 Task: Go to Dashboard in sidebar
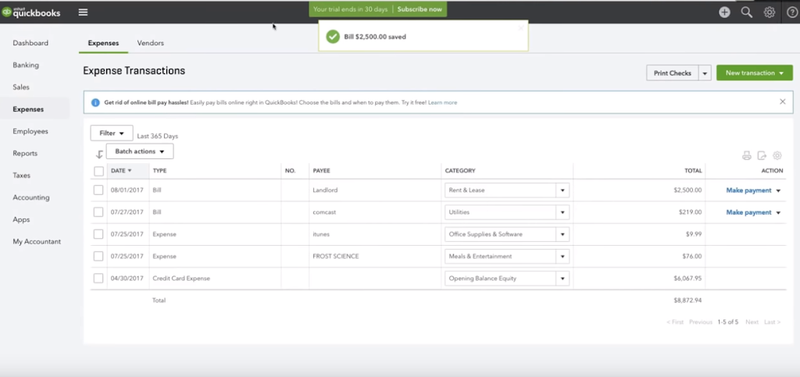pyautogui.click(x=31, y=43)
